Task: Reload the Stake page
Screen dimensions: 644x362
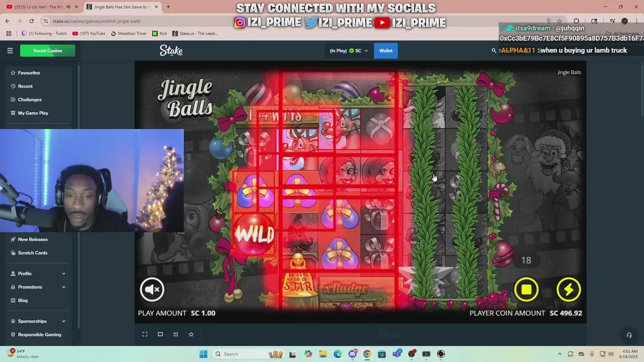Action: (x=31, y=21)
